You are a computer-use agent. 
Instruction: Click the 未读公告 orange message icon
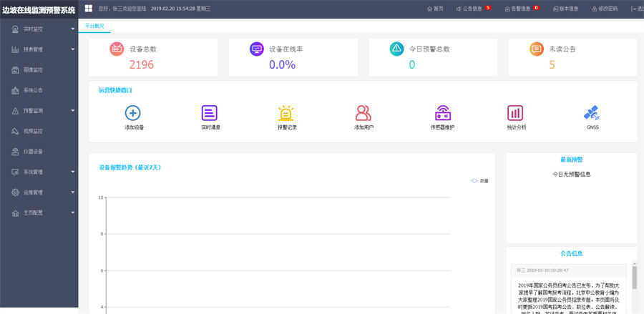click(x=537, y=49)
